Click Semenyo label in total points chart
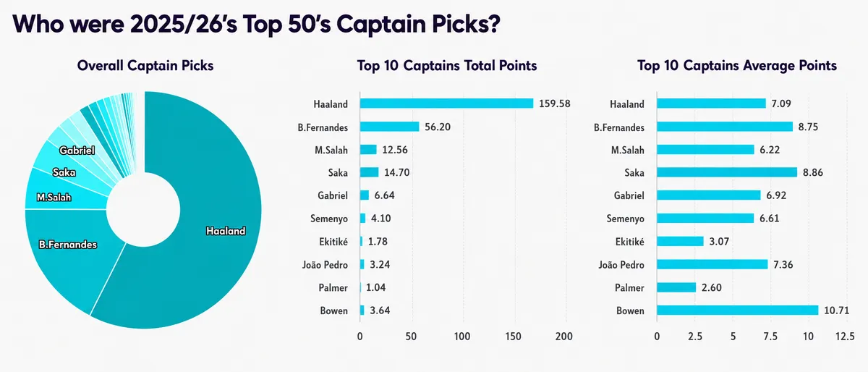The image size is (868, 372). tap(331, 219)
